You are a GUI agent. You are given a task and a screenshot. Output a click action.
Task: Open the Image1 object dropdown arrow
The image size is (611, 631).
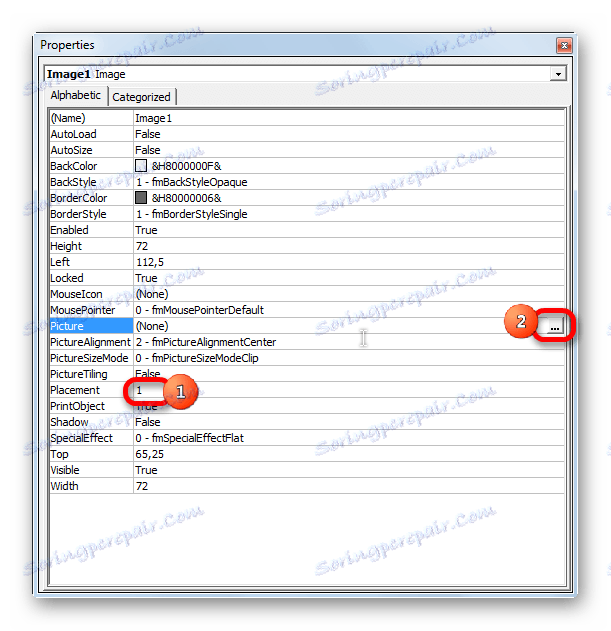(x=558, y=74)
